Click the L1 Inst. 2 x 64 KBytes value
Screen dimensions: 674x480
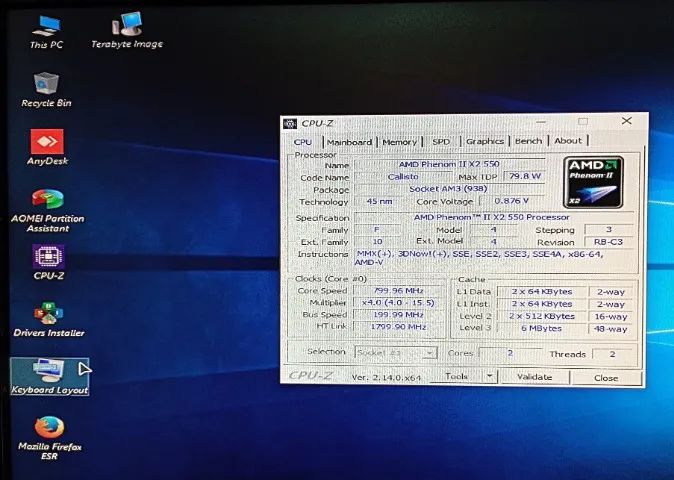[542, 304]
